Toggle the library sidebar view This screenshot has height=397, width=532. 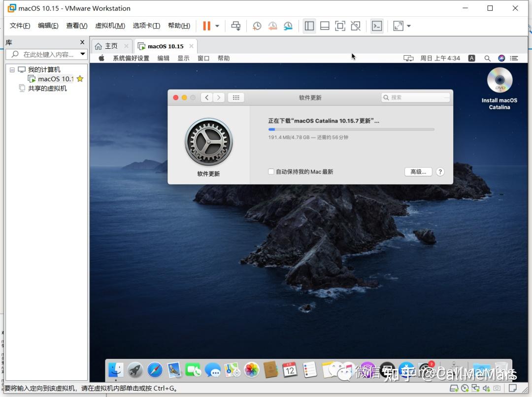click(309, 26)
